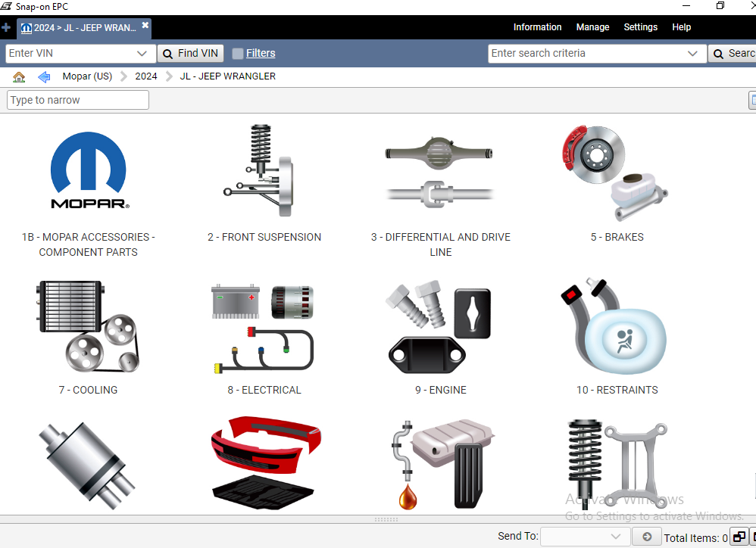This screenshot has width=756, height=548.
Task: Open the Information menu
Action: [x=537, y=27]
